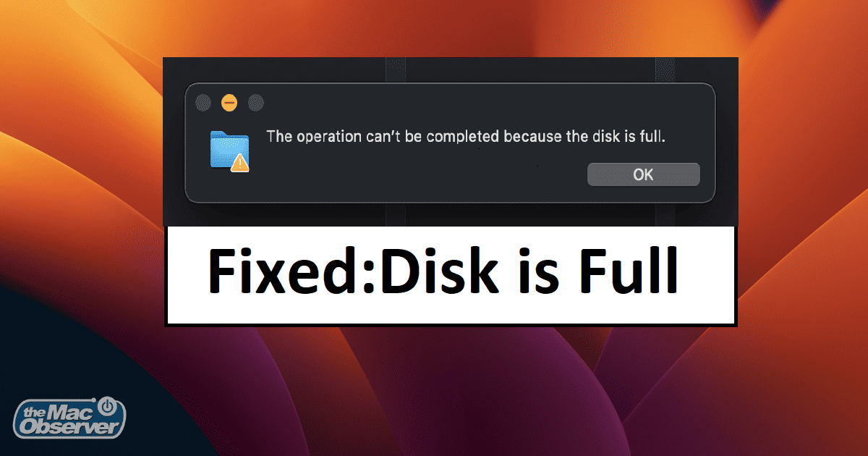
Task: Click the "Fixed:Disk is Full" headline banner
Action: (x=451, y=276)
